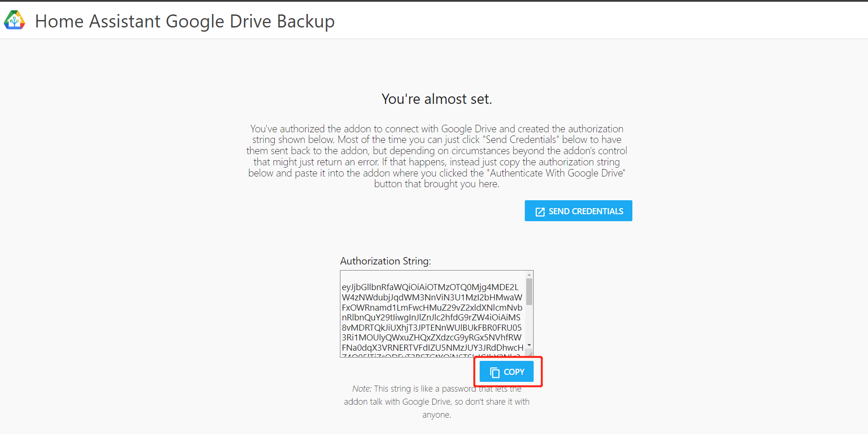Click the 'Authorization String:' label
The image size is (868, 434).
tap(386, 261)
